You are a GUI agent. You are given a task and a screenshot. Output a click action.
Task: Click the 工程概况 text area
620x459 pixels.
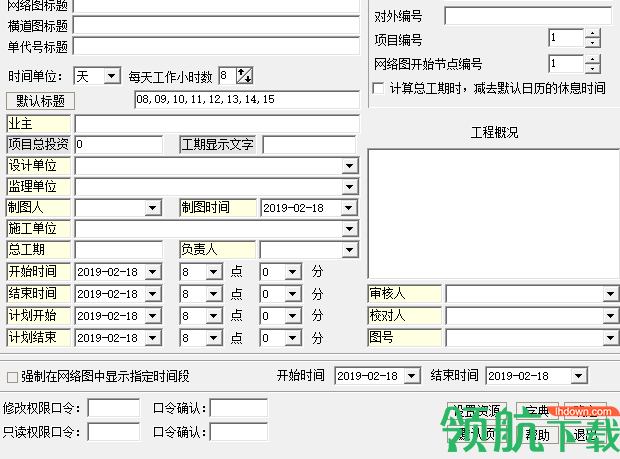tap(493, 214)
